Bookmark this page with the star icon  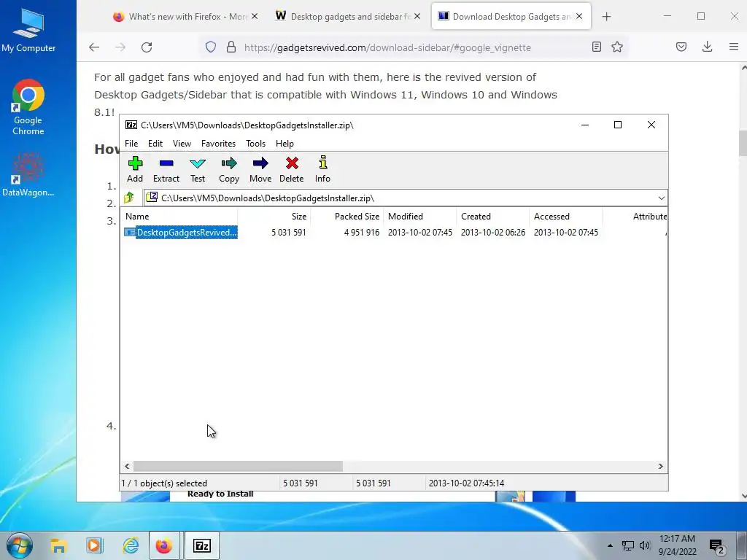tap(617, 47)
